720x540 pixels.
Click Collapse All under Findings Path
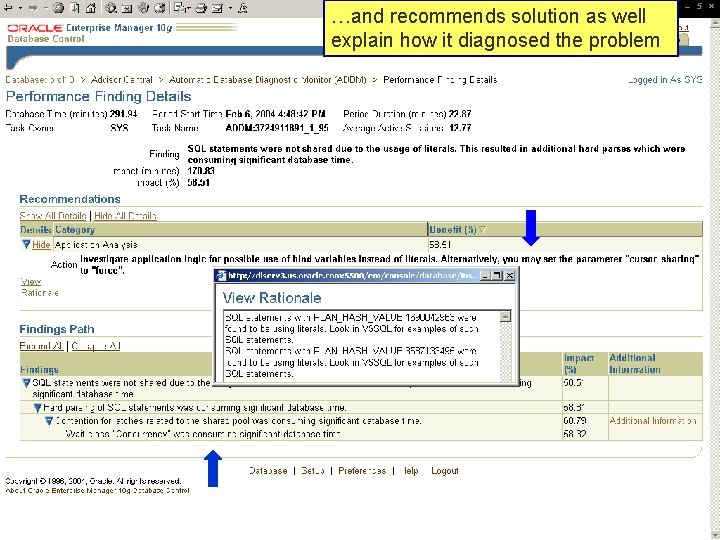point(96,346)
